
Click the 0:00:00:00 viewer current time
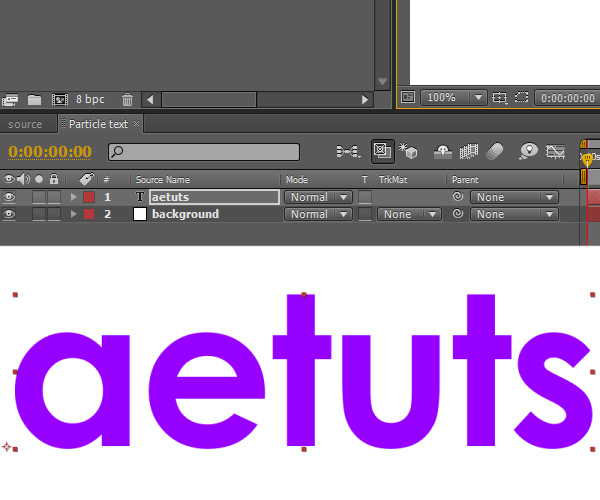[x=568, y=98]
